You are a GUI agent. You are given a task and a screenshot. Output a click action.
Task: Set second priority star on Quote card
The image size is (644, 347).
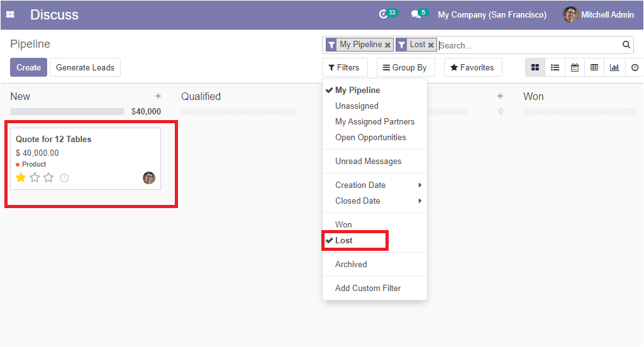pyautogui.click(x=35, y=177)
